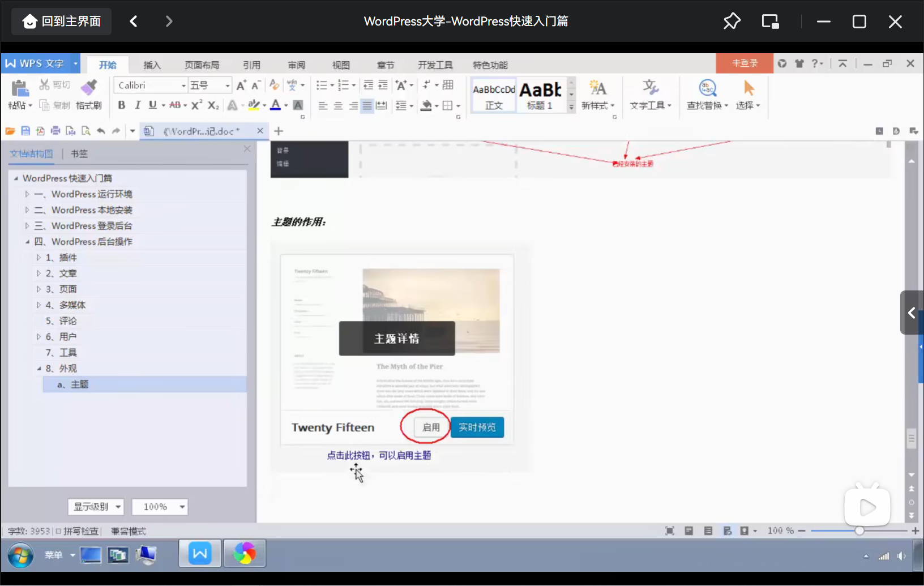Click the increase font size icon
Image resolution: width=924 pixels, height=586 pixels.
(241, 85)
